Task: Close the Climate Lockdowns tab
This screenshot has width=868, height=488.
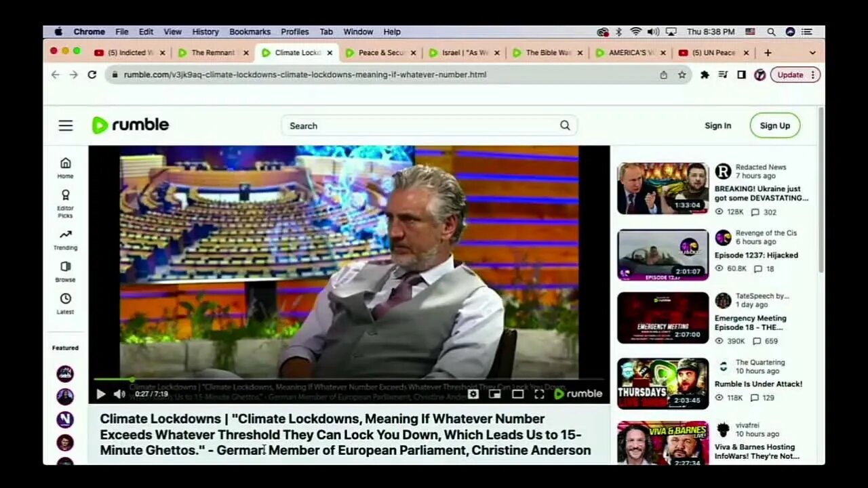Action: pyautogui.click(x=330, y=52)
